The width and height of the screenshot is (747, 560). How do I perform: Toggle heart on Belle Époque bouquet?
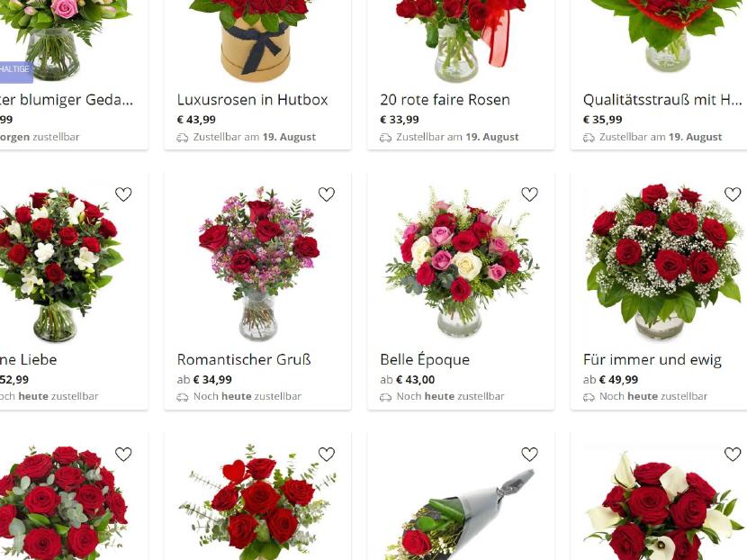(529, 194)
